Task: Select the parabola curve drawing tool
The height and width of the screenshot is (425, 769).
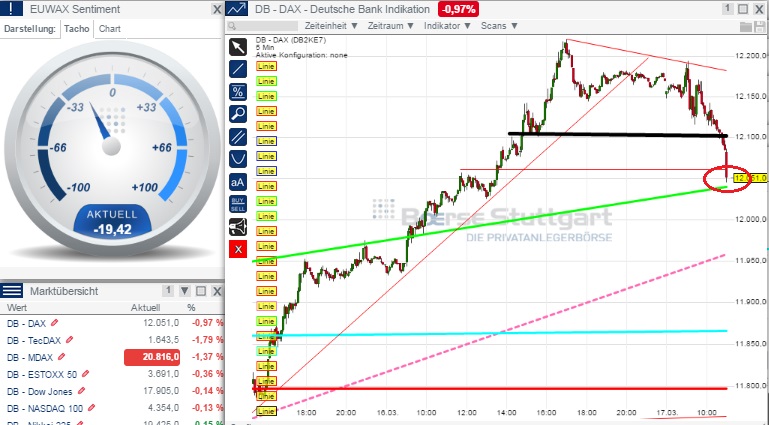Action: 238,159
